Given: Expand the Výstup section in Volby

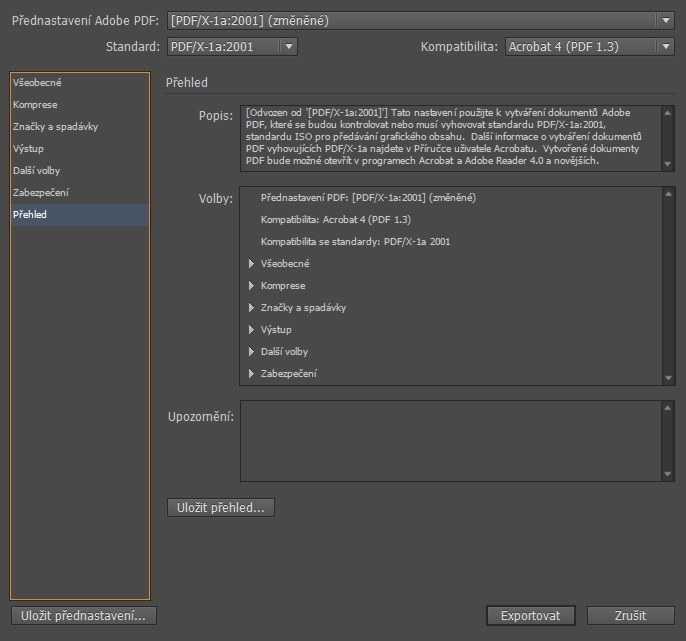Looking at the screenshot, I should click(x=252, y=329).
